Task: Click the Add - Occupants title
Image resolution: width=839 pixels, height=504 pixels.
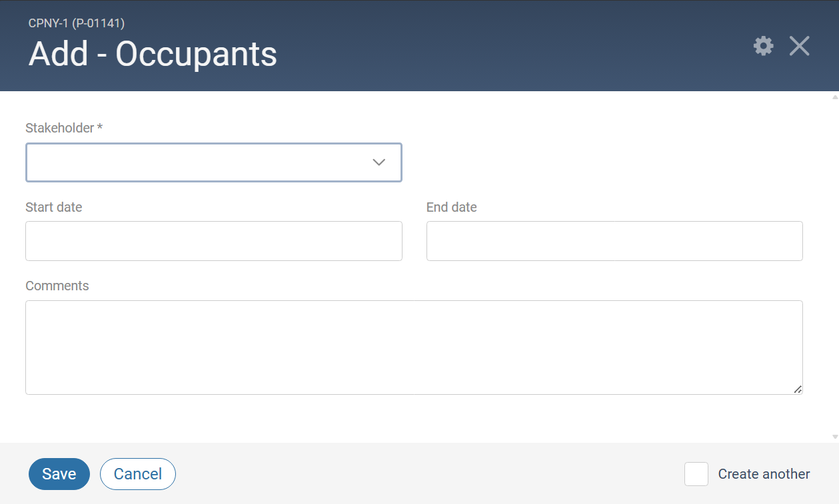Action: (153, 54)
